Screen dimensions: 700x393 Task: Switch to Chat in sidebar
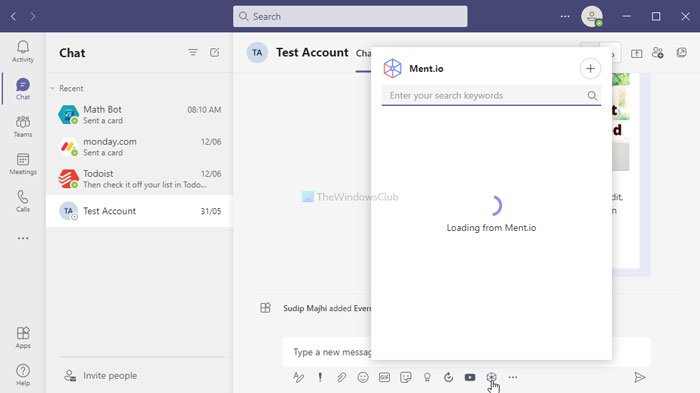point(23,89)
